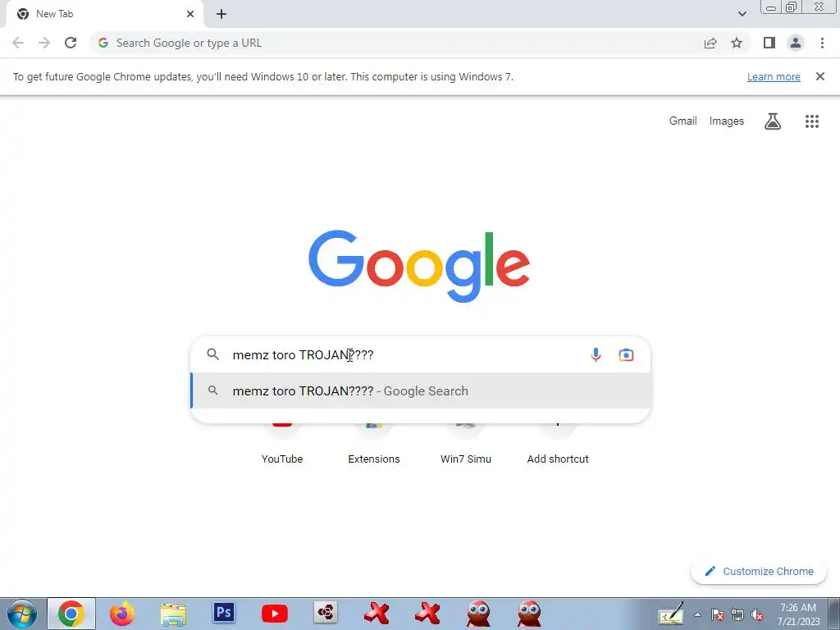Open Search Labs flask icon
Image resolution: width=840 pixels, height=630 pixels.
click(x=773, y=121)
